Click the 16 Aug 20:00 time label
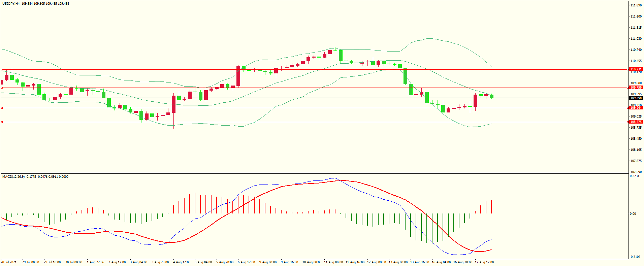 pyautogui.click(x=463, y=262)
